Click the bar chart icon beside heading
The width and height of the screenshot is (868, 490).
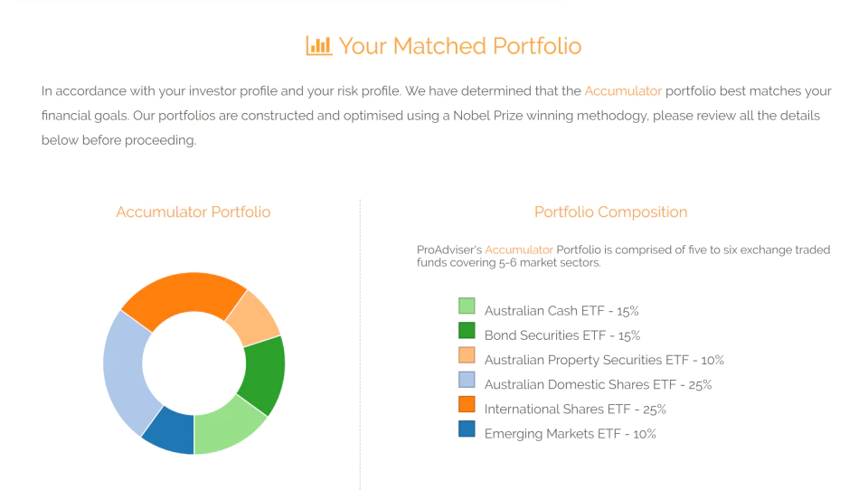319,45
